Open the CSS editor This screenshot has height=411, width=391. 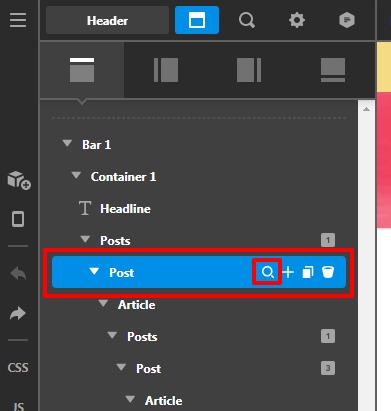(18, 368)
